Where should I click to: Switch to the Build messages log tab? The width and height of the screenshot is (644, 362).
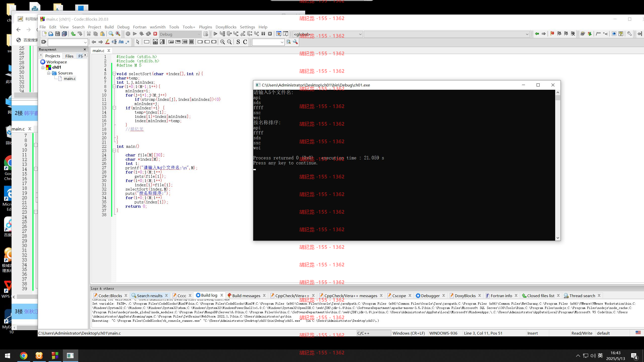(x=246, y=296)
